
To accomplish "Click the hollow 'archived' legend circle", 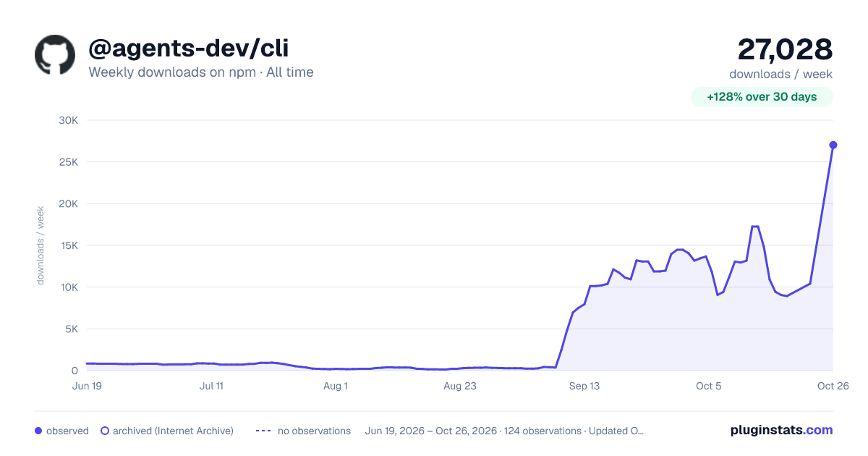I will tap(105, 431).
